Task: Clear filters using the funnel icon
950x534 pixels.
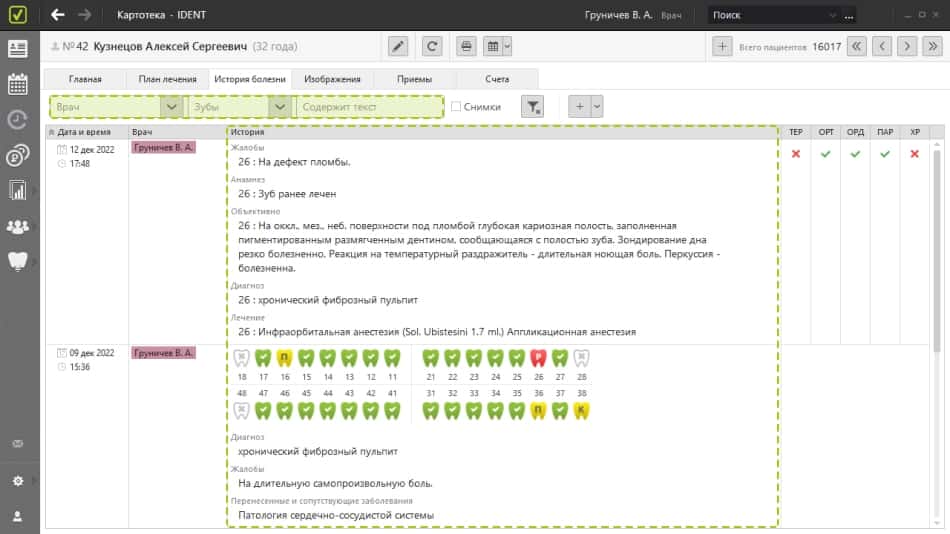Action: (x=533, y=106)
